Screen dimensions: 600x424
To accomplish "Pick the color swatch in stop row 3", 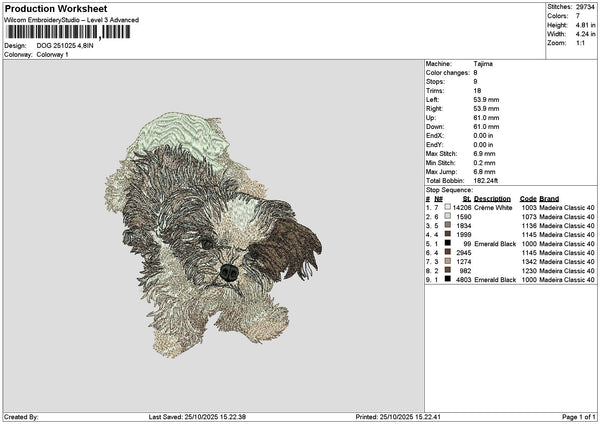I will (447, 225).
